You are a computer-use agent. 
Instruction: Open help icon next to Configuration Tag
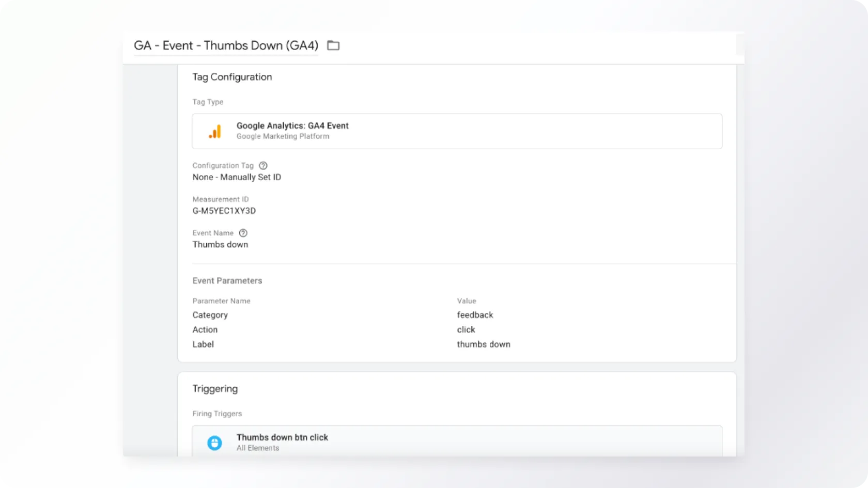[x=263, y=166]
